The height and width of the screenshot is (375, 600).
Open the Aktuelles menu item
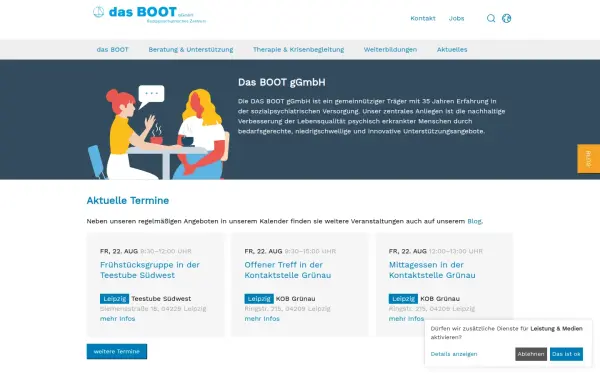pos(452,49)
